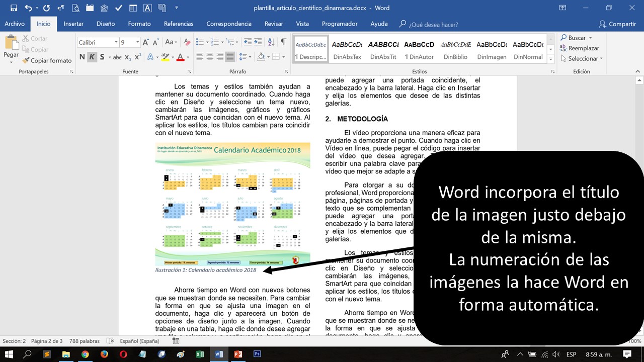644x362 pixels.
Task: Center the paragraph text
Action: [210, 57]
